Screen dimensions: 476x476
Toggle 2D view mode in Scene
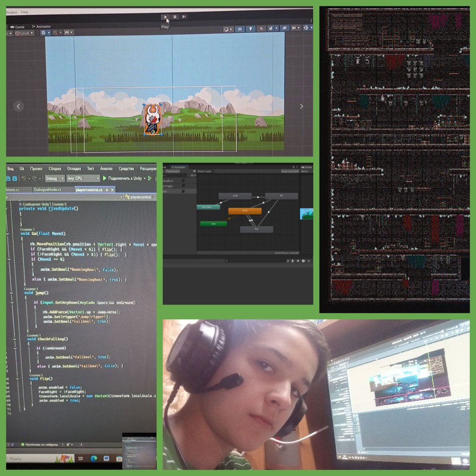pyautogui.click(x=240, y=29)
